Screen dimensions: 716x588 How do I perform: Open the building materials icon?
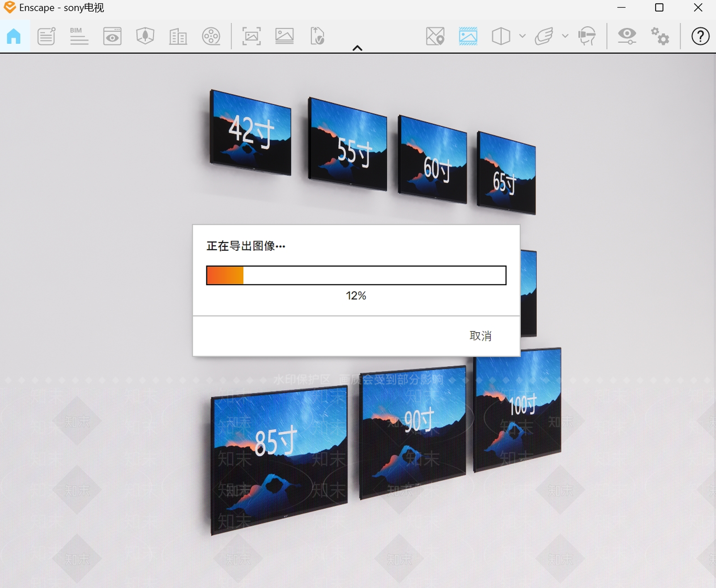[178, 36]
